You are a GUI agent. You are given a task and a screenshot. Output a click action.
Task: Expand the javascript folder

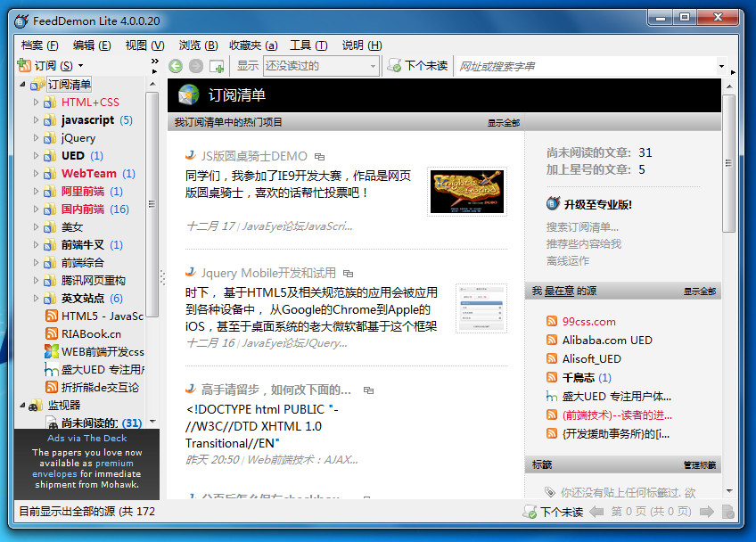[x=36, y=120]
